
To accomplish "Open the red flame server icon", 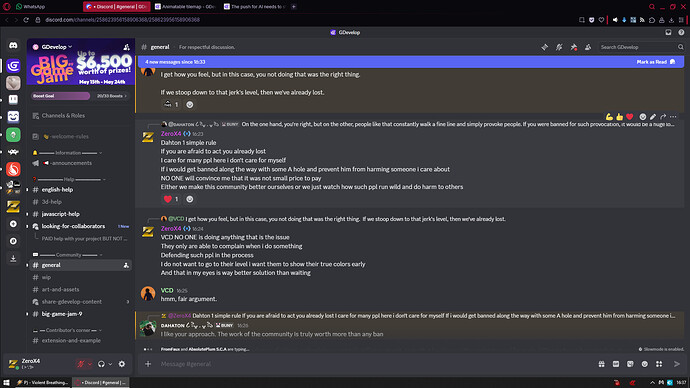I will pyautogui.click(x=13, y=169).
